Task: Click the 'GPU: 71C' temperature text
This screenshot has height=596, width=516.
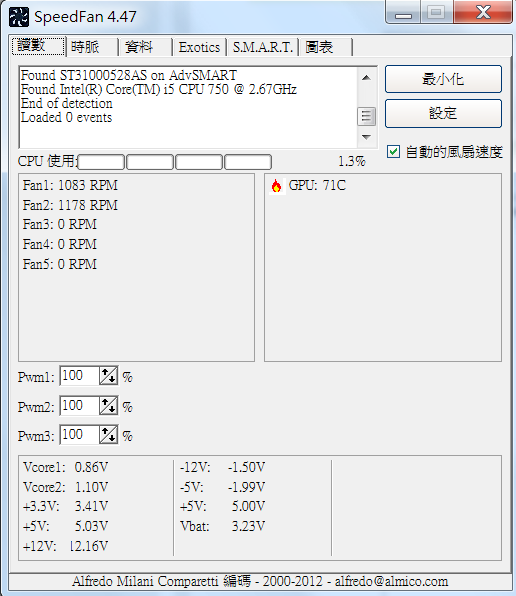Action: 317,185
